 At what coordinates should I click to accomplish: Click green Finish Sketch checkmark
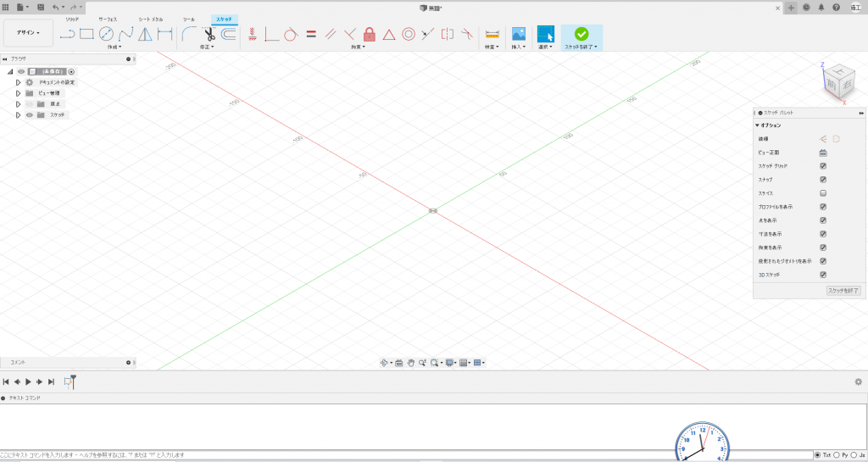[x=581, y=34]
